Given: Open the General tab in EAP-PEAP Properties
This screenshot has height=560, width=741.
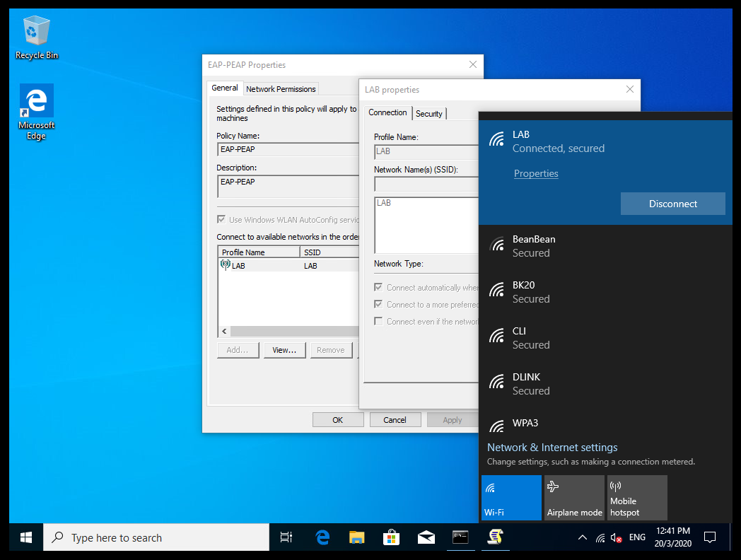Looking at the screenshot, I should coord(224,88).
